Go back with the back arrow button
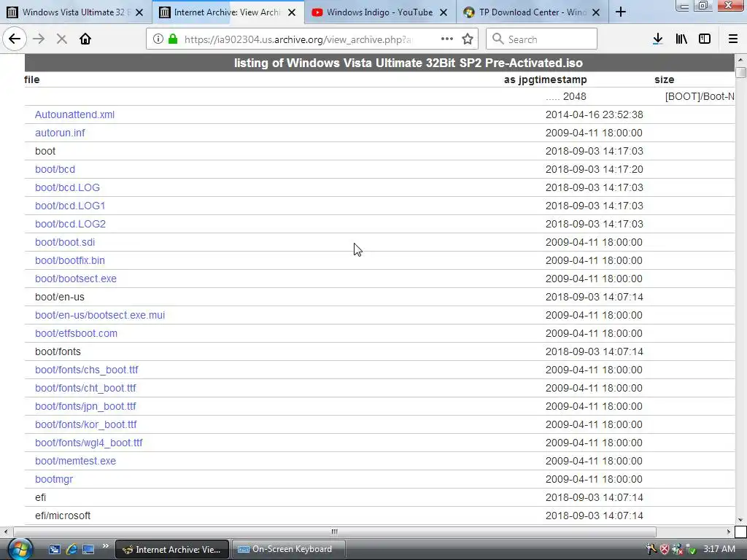Screen dimensions: 747x560 (15, 39)
